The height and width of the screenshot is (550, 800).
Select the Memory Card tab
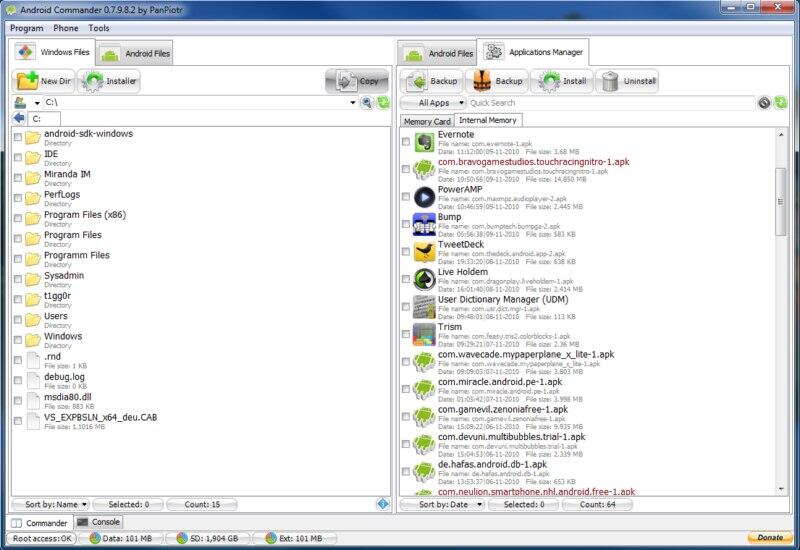coord(427,121)
